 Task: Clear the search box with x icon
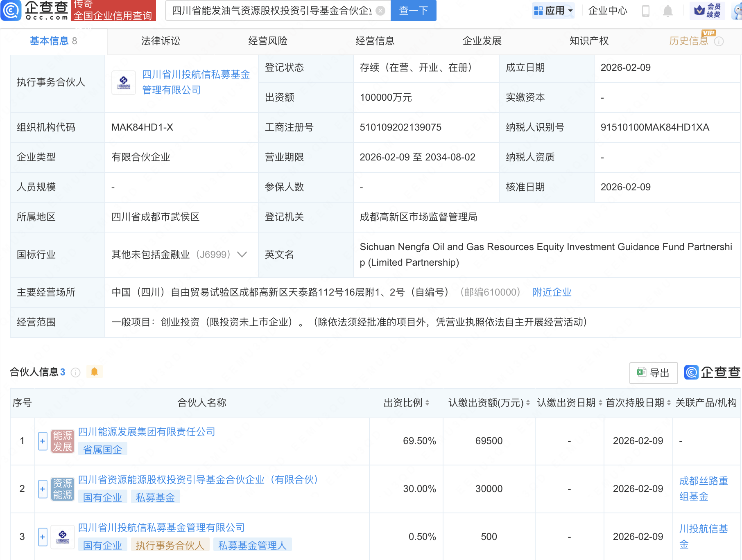tap(380, 11)
